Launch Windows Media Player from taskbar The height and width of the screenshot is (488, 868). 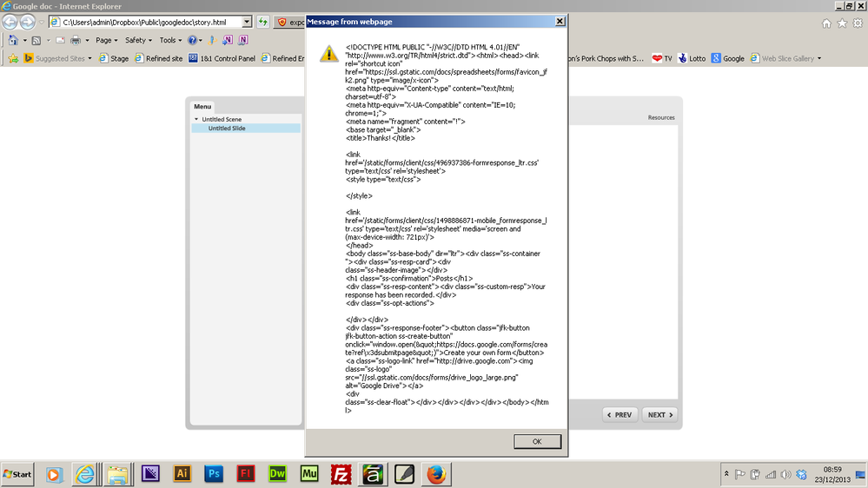coord(54,474)
